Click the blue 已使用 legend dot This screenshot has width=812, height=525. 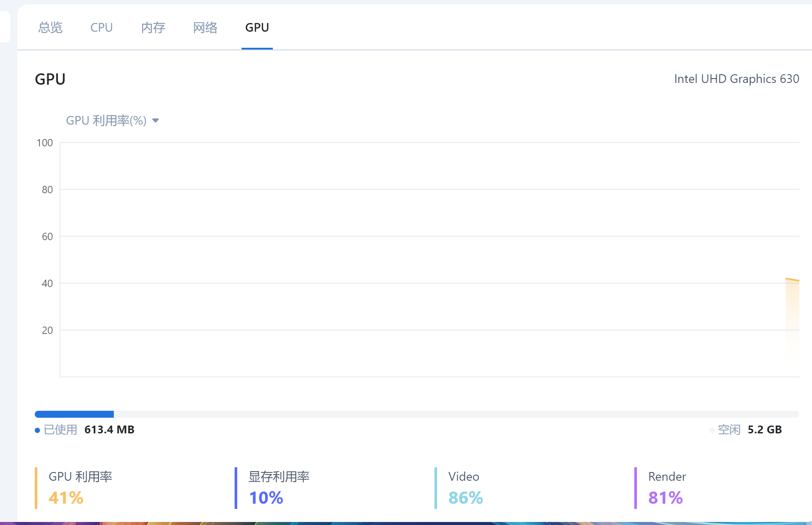[37, 430]
